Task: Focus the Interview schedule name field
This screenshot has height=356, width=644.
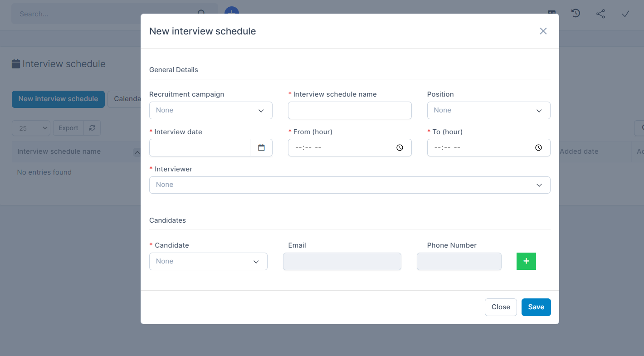Action: (349, 111)
